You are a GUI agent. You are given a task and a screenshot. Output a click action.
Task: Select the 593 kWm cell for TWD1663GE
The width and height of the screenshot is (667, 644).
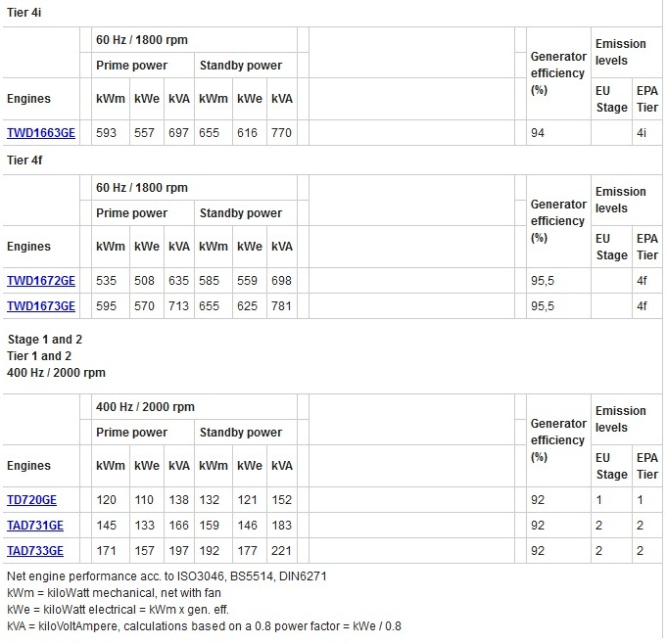pyautogui.click(x=106, y=133)
